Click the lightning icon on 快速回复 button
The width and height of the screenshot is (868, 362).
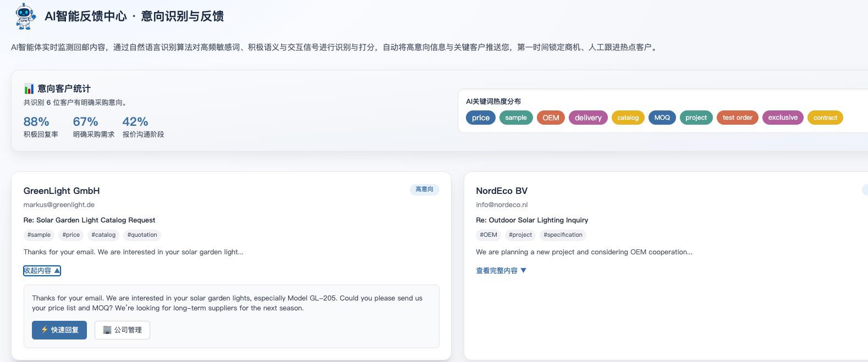click(45, 330)
